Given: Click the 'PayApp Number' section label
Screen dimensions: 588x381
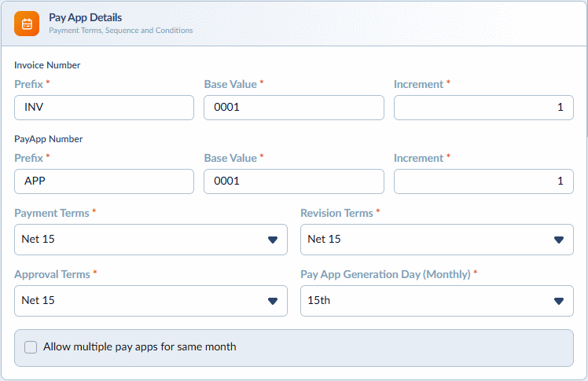Looking at the screenshot, I should (x=49, y=139).
